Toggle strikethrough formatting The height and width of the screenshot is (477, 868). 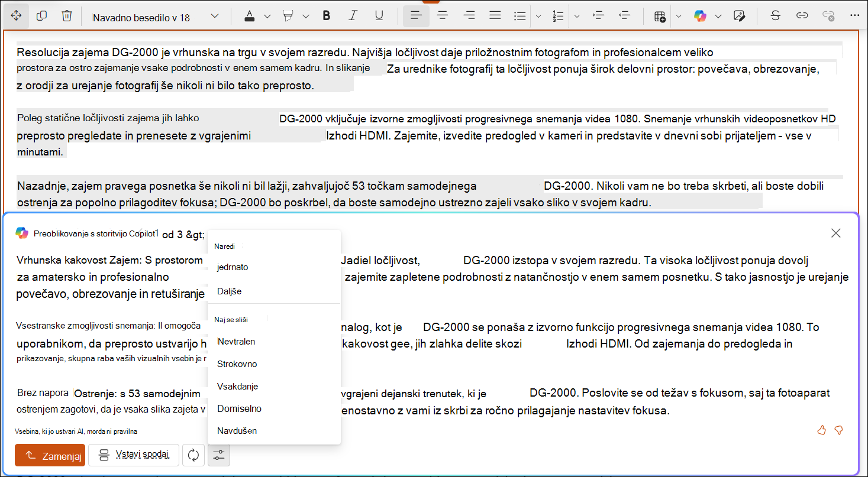pyautogui.click(x=775, y=16)
